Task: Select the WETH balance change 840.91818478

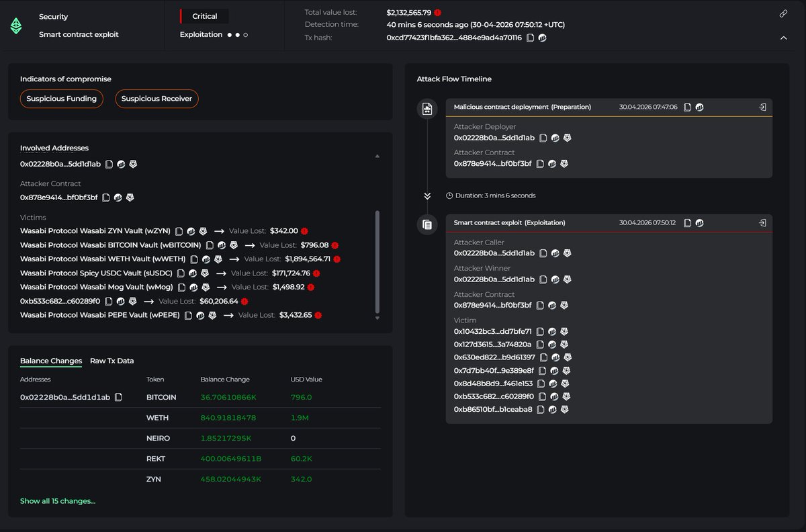Action: (228, 418)
